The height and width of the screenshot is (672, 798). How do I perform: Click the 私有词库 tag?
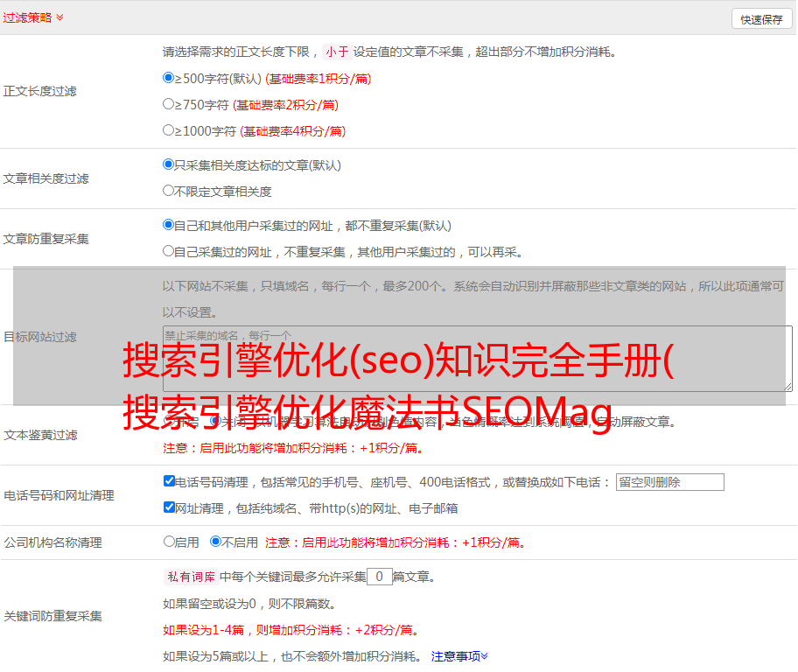pyautogui.click(x=191, y=577)
